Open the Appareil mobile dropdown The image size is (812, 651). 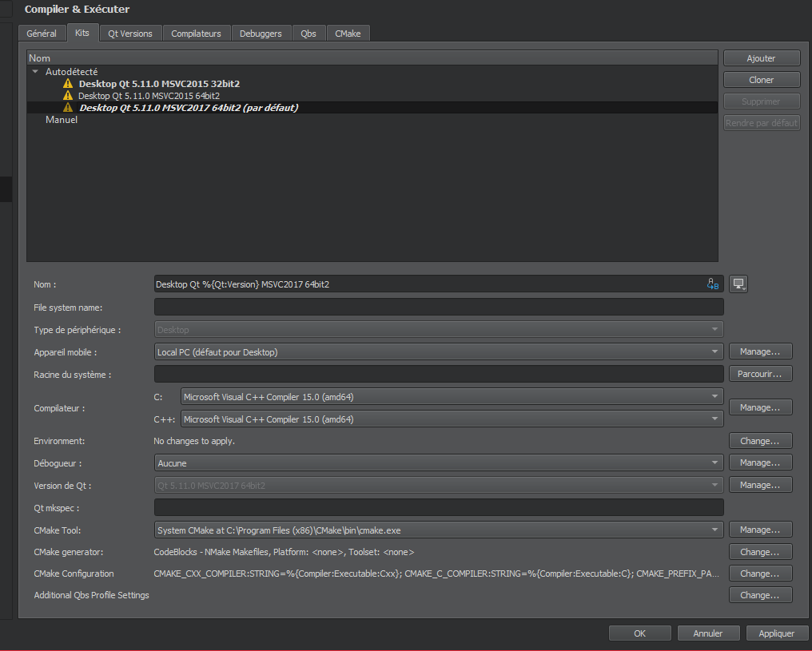coord(439,352)
